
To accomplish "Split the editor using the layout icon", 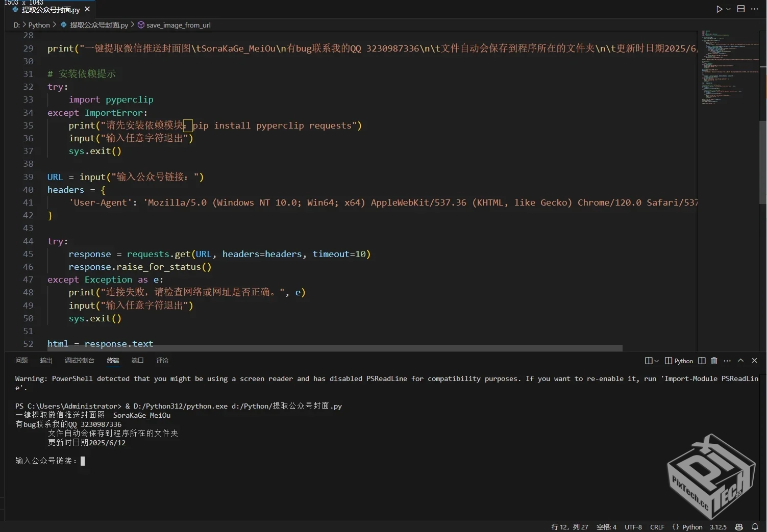I will coord(741,9).
